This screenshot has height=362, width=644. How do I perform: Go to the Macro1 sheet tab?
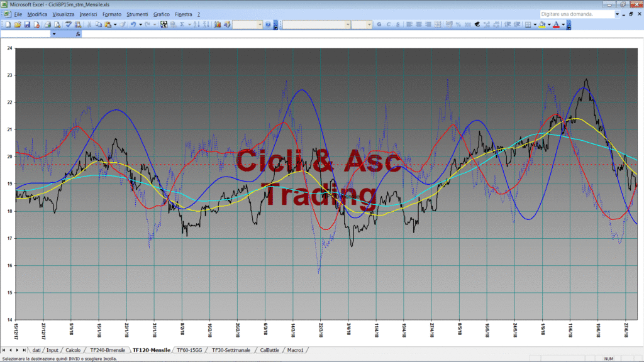(x=296, y=350)
